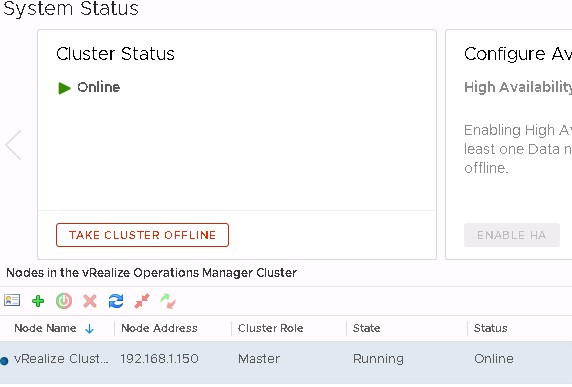Click the Online status cell in table
Screen dimensions: 572x387
coord(494,359)
